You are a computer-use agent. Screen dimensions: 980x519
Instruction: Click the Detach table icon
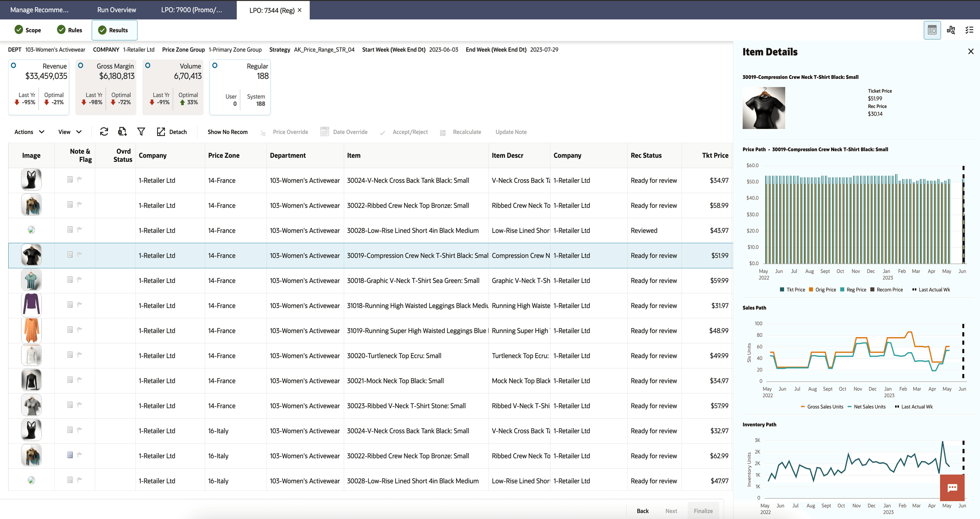pyautogui.click(x=161, y=132)
